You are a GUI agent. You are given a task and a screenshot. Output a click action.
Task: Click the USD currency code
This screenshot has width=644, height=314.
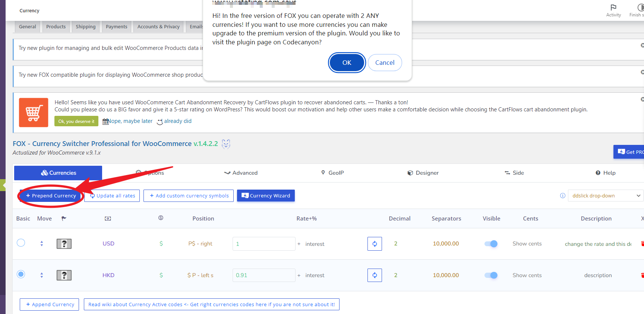[108, 244]
